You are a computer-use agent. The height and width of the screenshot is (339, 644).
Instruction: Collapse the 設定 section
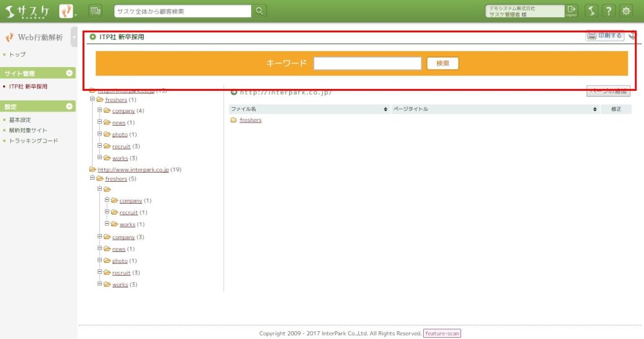(x=70, y=106)
